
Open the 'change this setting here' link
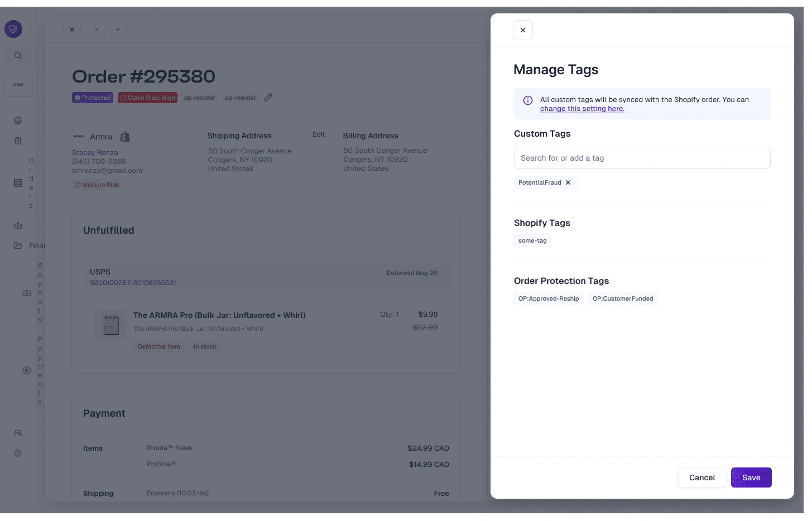pos(582,108)
